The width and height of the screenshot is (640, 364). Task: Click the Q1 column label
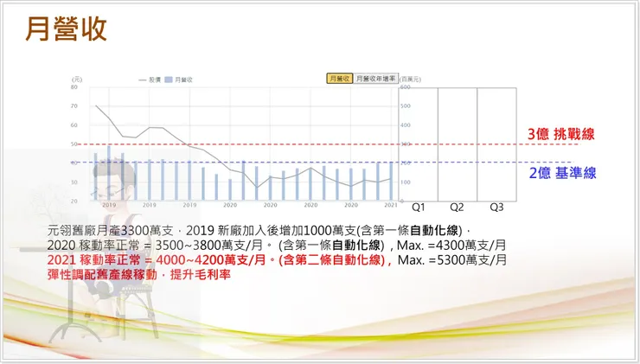tap(419, 208)
